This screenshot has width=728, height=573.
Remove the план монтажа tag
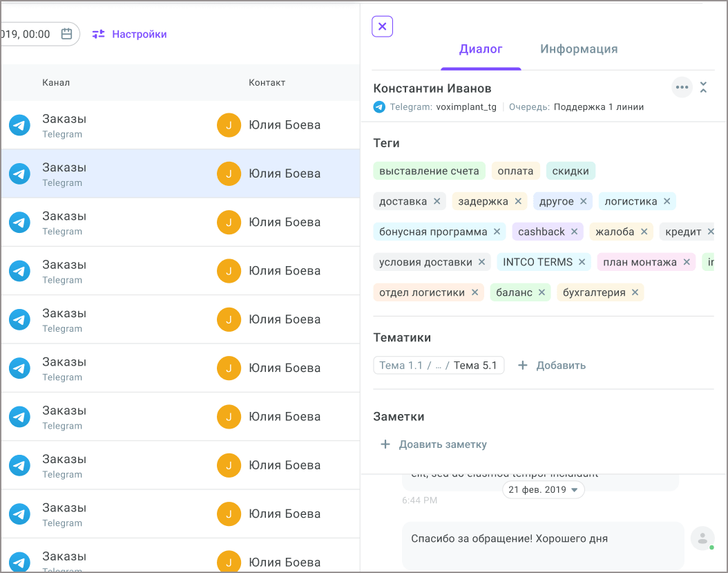click(x=687, y=262)
